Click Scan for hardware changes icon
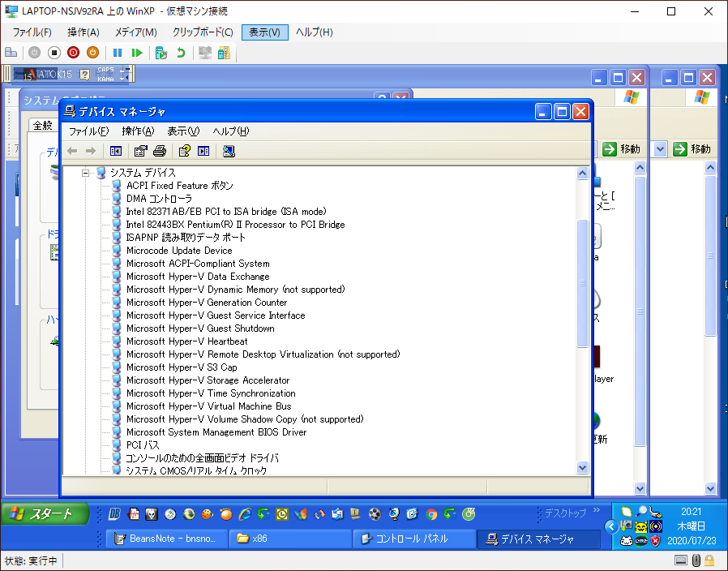This screenshot has width=728, height=571. coord(229,151)
